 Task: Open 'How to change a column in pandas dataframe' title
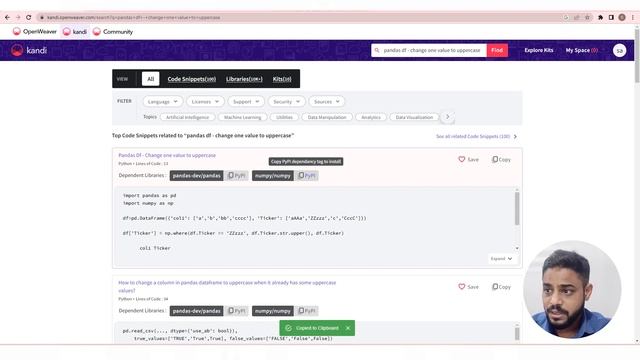click(x=227, y=287)
